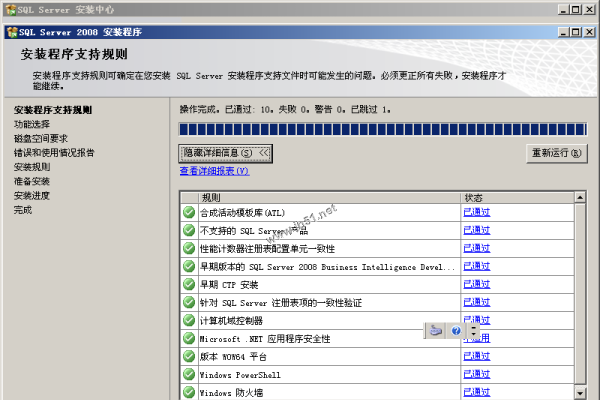This screenshot has width=600, height=400.
Task: Select rule text 早期版本的 SQL Server 2008 Business Intelligence
Action: (x=328, y=266)
